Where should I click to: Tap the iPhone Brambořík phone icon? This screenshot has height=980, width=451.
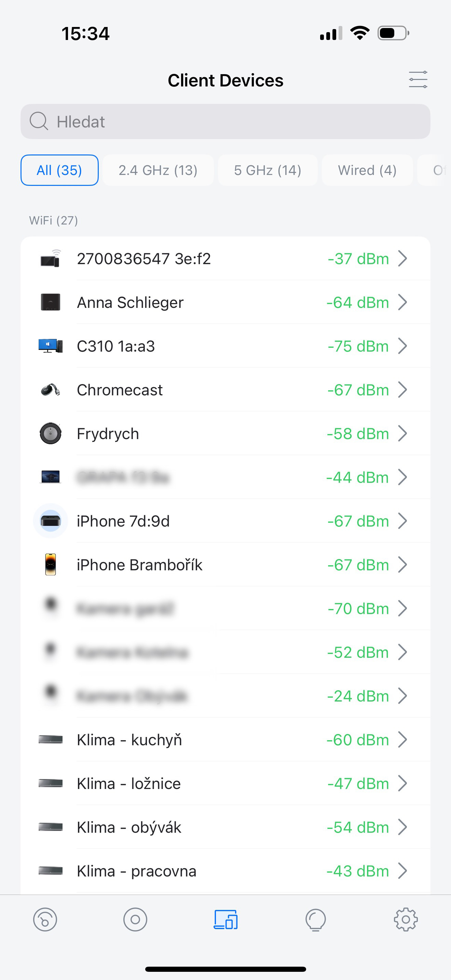51,564
